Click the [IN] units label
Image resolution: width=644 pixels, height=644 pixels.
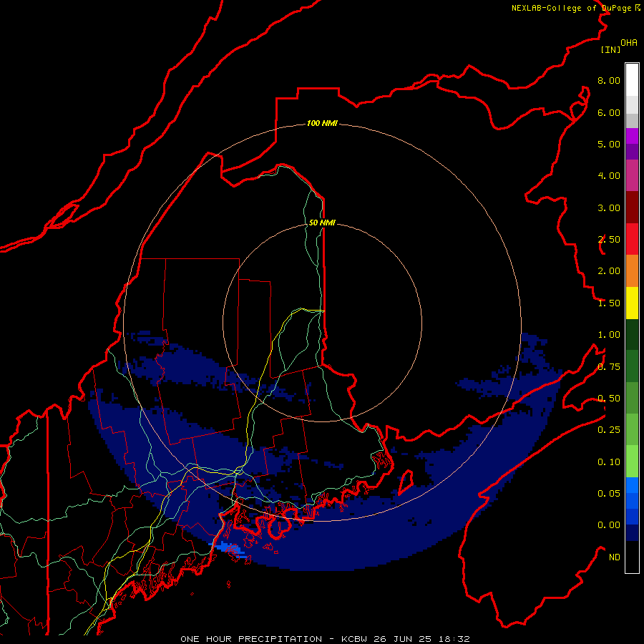tap(610, 49)
